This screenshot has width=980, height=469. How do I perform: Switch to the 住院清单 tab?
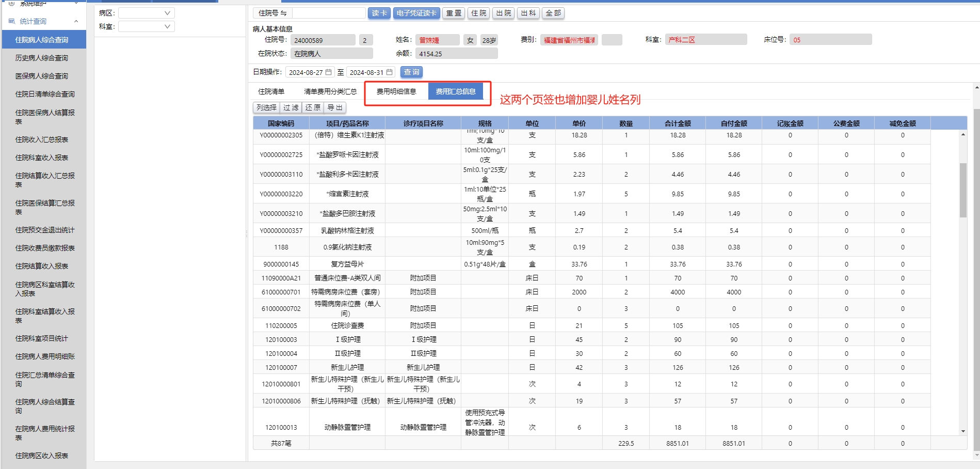pos(271,91)
